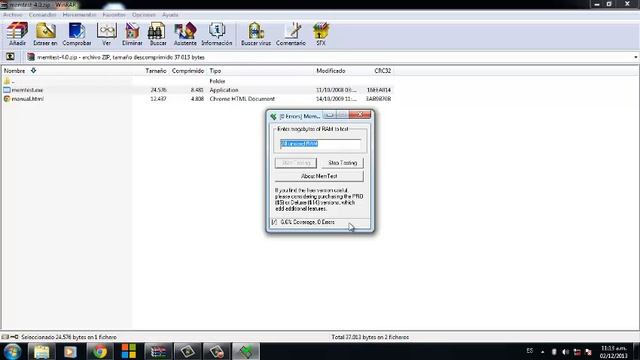Sort by the CRC32 column header
This screenshot has width=640, height=360.
[382, 71]
